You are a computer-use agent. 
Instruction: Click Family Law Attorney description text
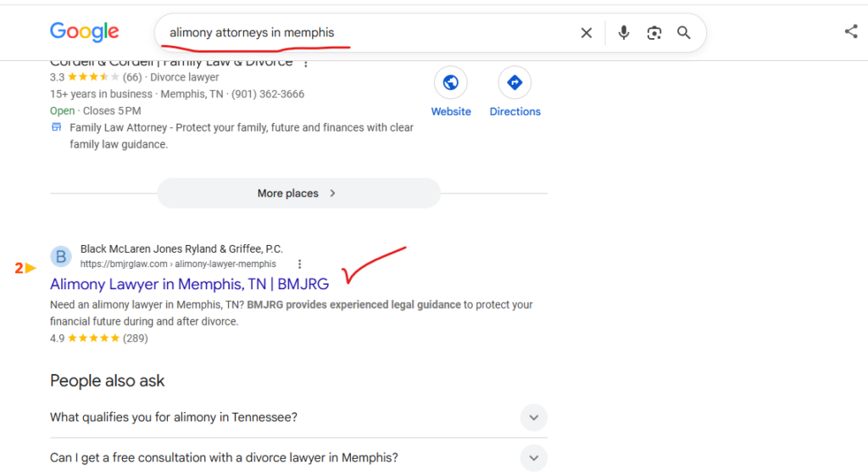point(242,136)
